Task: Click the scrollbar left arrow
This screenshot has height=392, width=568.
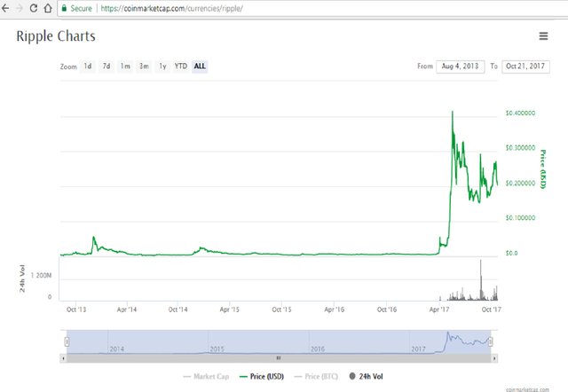Action: pos(63,358)
